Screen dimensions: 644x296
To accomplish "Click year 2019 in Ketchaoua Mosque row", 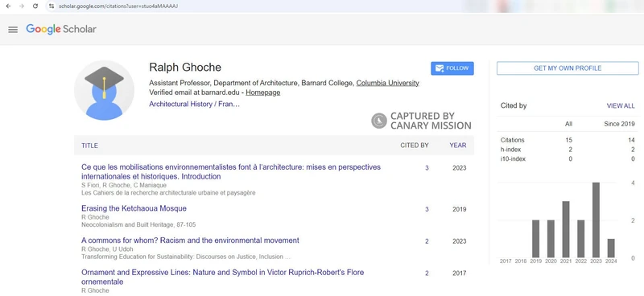I will 459,209.
